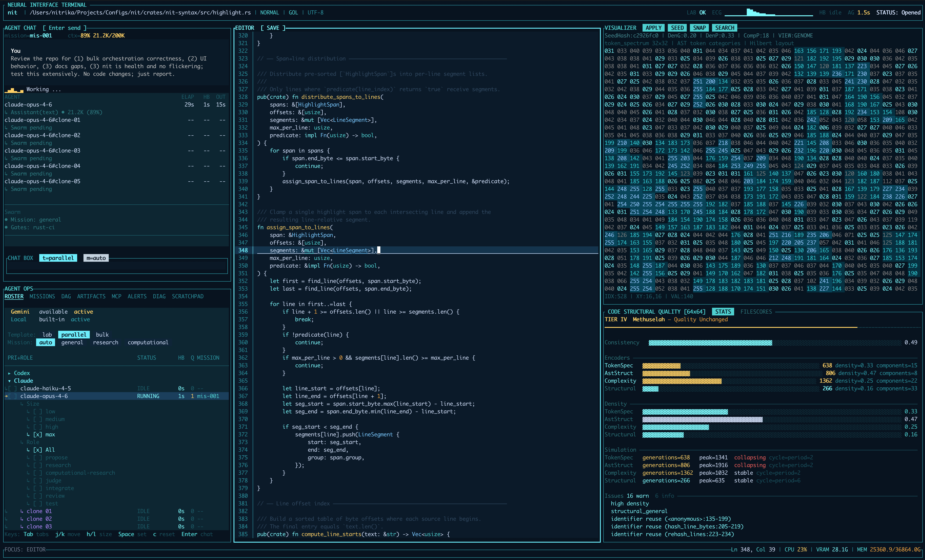925x560 pixels.
Task: Enable the integrate role checkbox
Action: pos(37,488)
